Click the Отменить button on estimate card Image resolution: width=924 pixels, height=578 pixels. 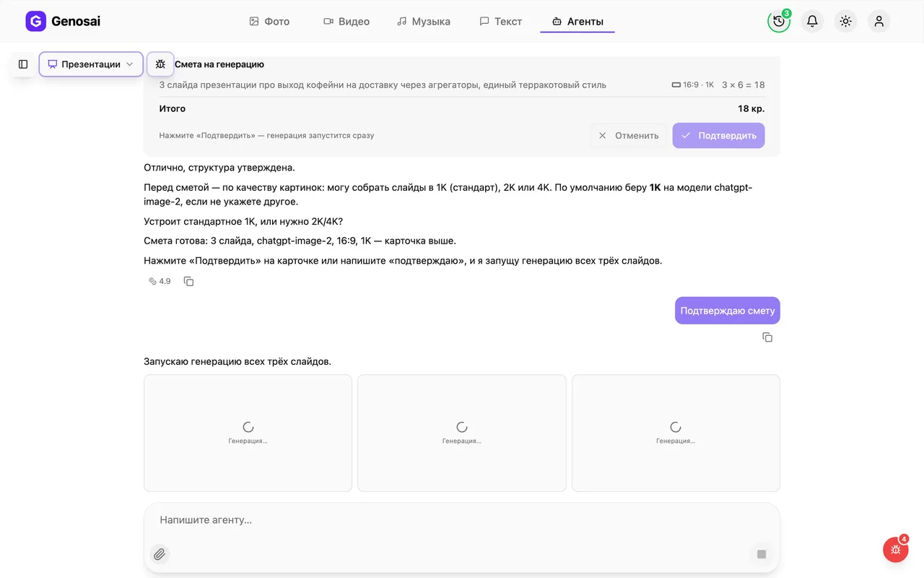(x=628, y=135)
